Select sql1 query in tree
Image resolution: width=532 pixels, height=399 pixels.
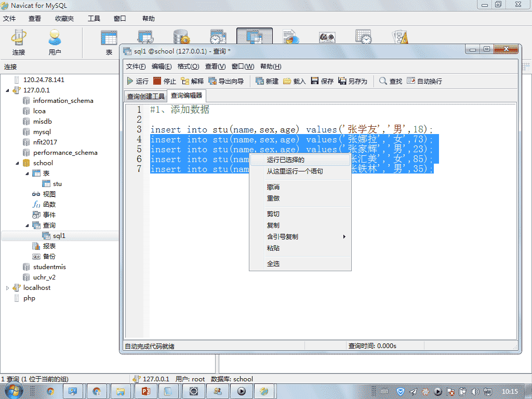[59, 236]
